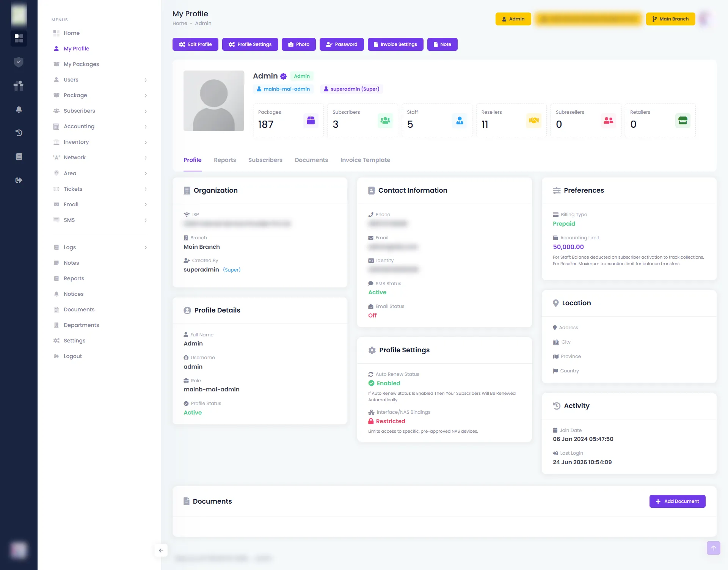Screen dimensions: 728x570
Task: Click the Edit Profile button
Action: coord(195,44)
